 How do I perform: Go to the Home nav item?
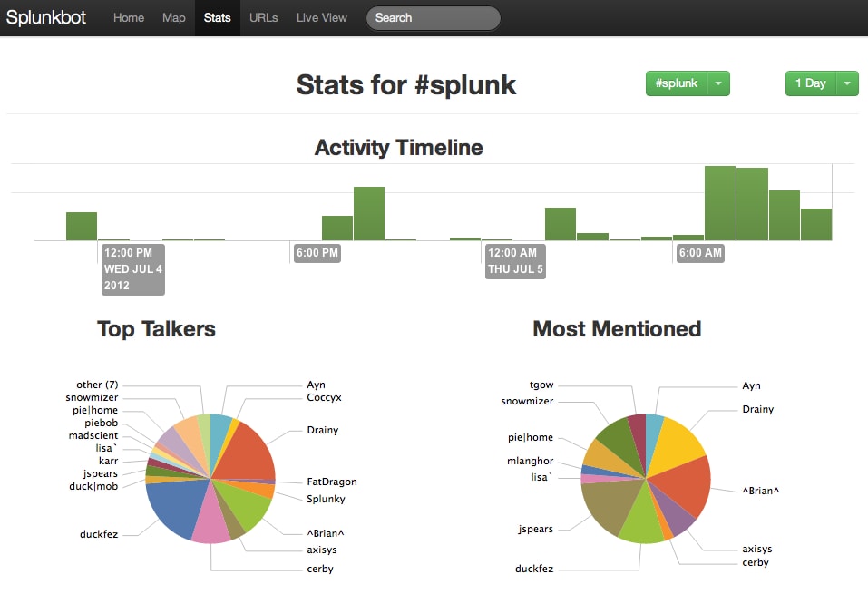(129, 18)
